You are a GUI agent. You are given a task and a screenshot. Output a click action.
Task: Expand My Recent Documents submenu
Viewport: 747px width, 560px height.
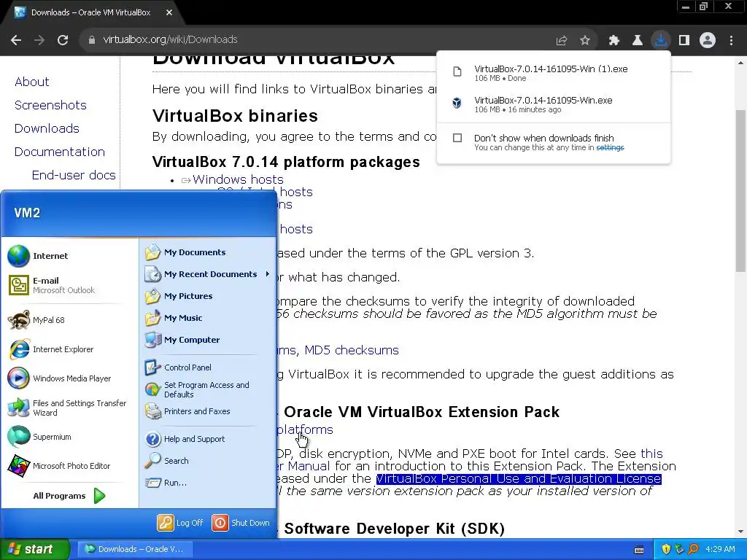(x=208, y=274)
